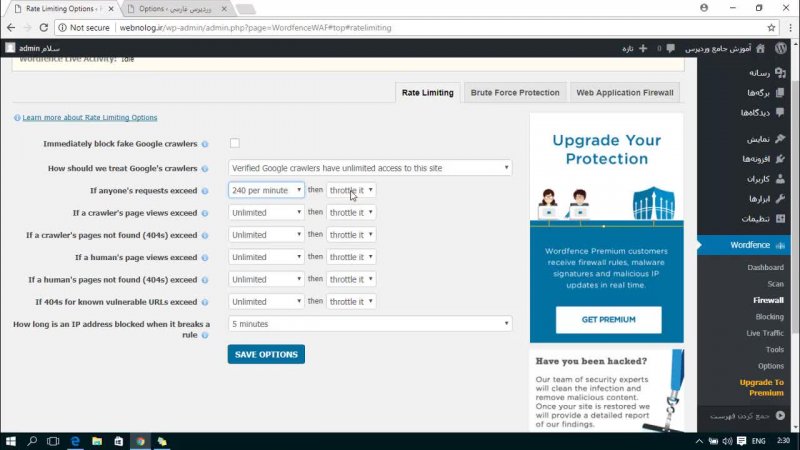Click the GET PREMIUM button
Viewport: 800px width, 450px height.
[x=608, y=319]
